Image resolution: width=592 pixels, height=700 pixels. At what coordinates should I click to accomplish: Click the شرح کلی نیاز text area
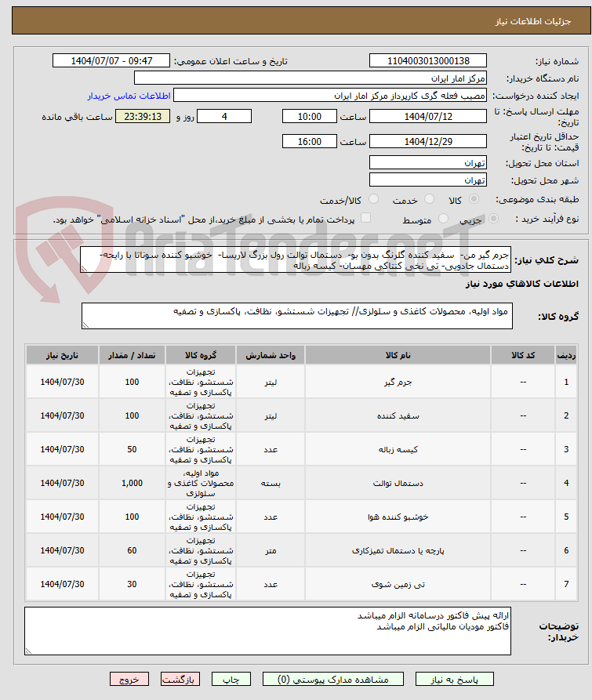click(296, 259)
